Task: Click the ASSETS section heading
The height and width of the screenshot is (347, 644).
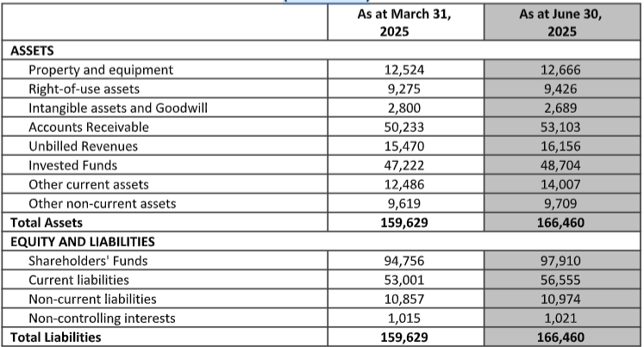Action: point(32,51)
